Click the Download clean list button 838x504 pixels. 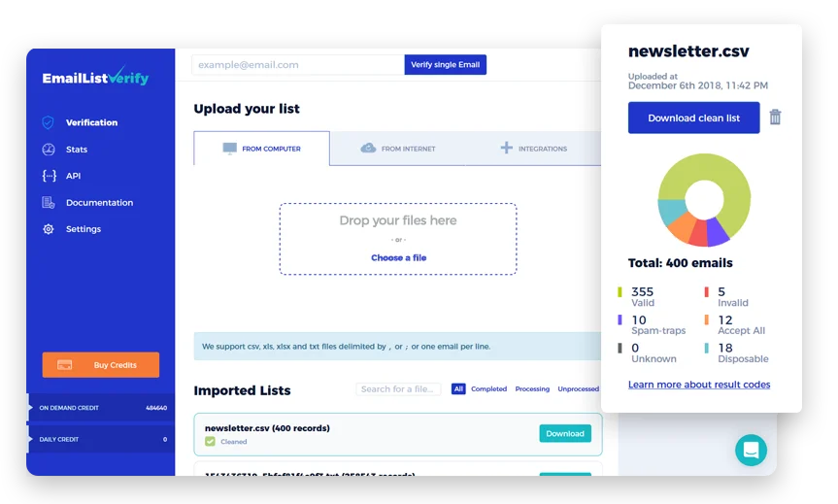click(693, 118)
